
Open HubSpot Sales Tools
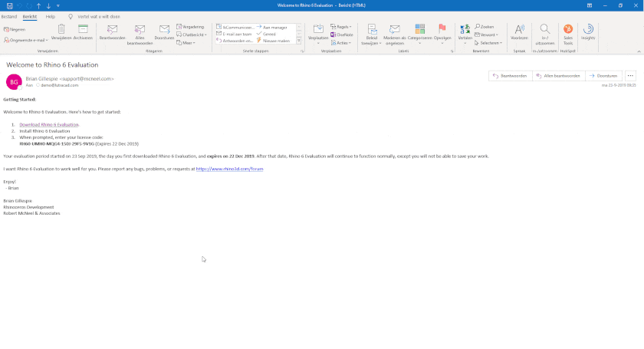(568, 35)
